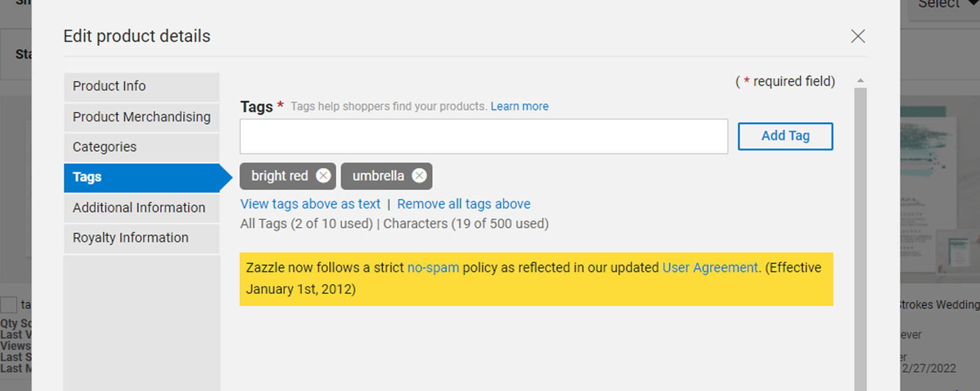The width and height of the screenshot is (980, 391).
Task: Click the 'umbrella' tag chip text
Action: point(378,176)
